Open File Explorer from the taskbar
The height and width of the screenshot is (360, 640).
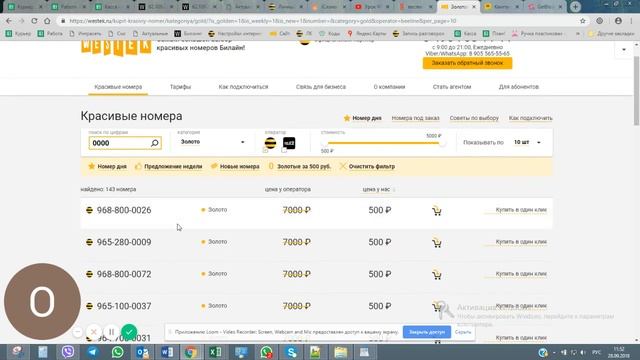click(x=340, y=352)
